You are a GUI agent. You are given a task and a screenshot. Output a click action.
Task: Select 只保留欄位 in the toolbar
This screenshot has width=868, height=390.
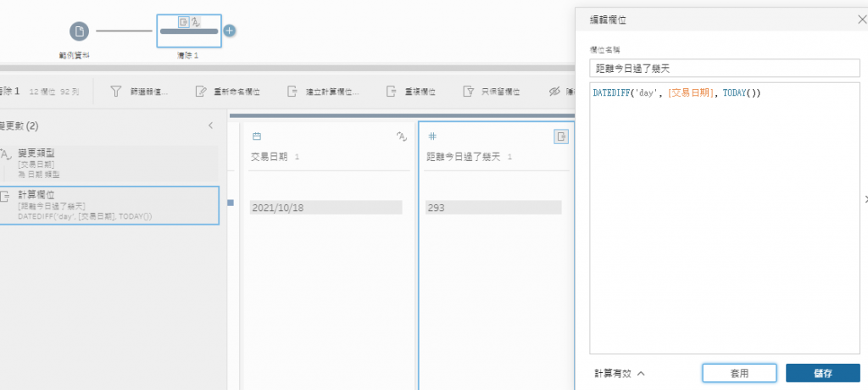[491, 92]
